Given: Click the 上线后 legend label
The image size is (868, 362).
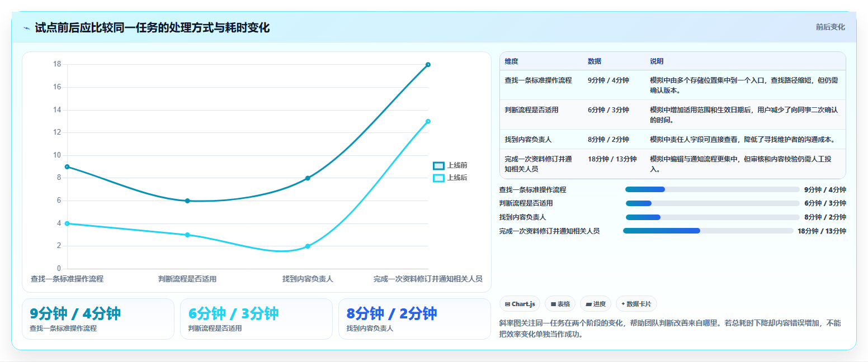Looking at the screenshot, I should click(457, 178).
